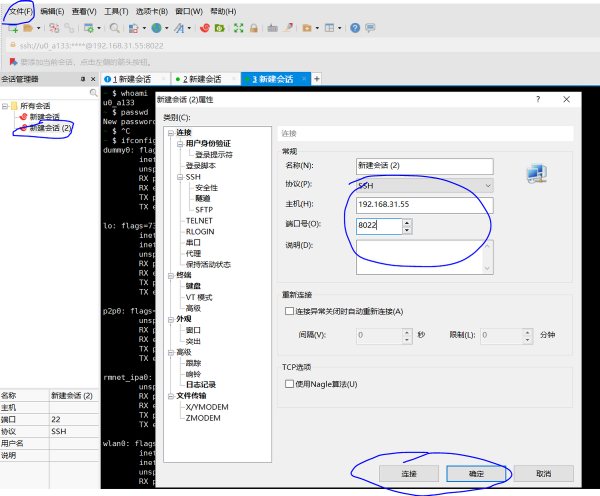Pin the session manager panel

tap(83, 78)
